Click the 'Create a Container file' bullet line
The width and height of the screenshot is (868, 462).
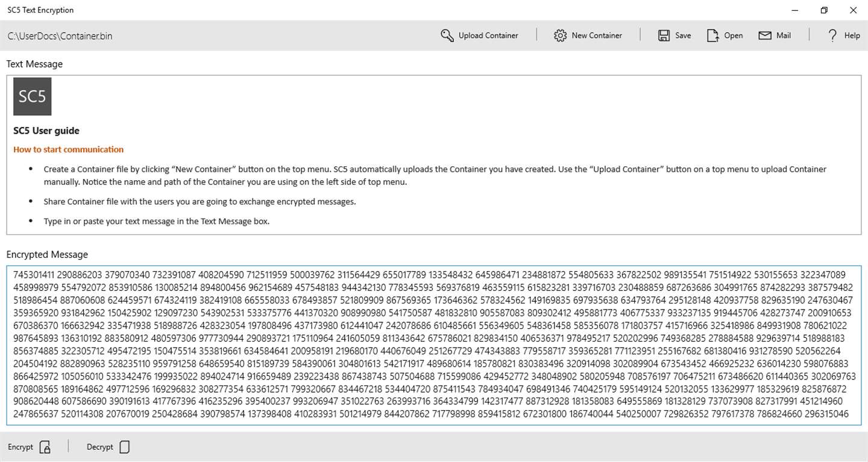tap(435, 175)
